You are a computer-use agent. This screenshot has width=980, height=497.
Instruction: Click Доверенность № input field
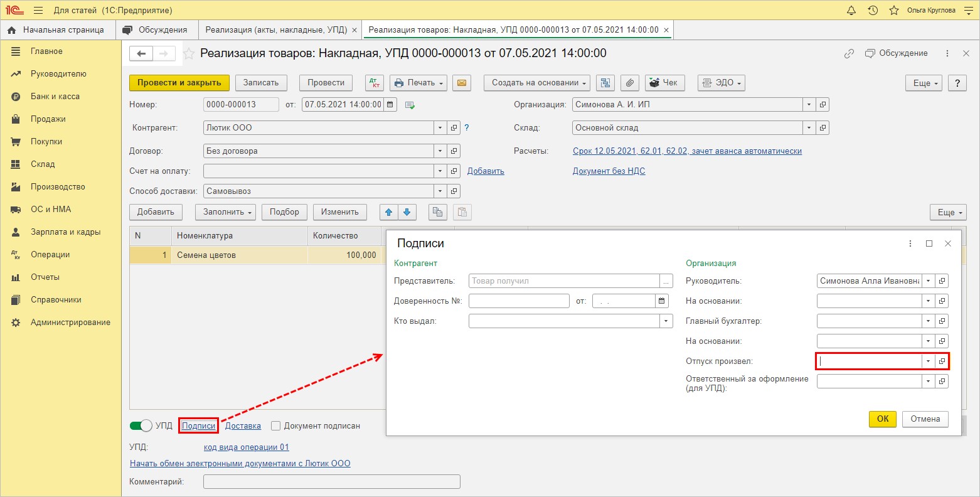click(519, 301)
